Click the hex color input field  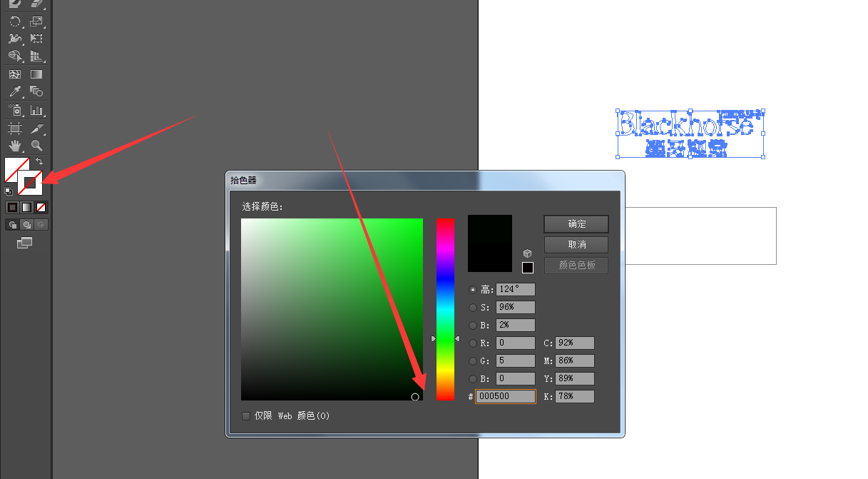click(505, 396)
